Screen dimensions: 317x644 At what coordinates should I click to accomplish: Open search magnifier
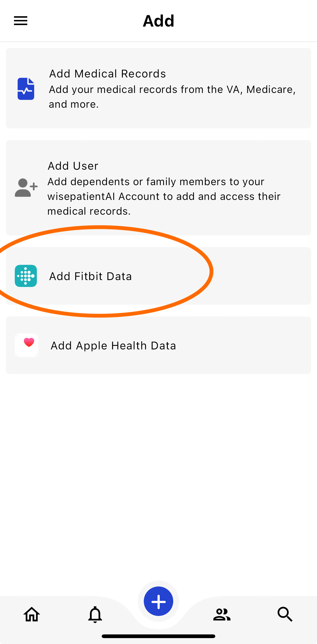285,614
